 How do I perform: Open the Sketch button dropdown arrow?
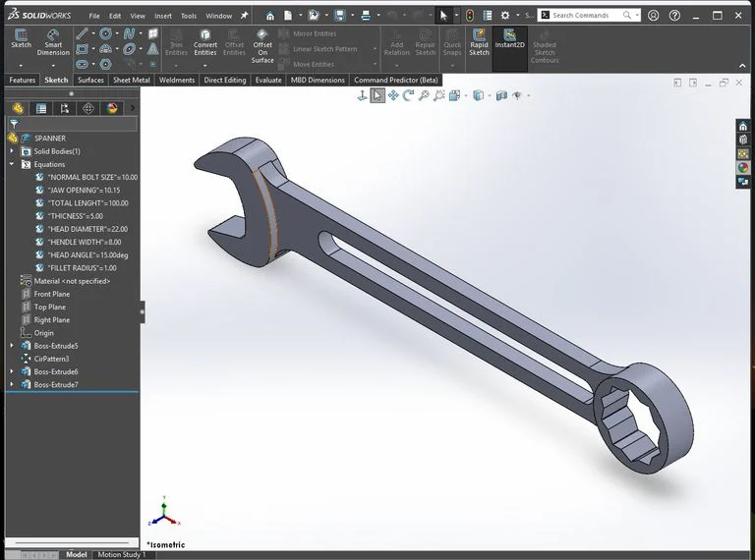[x=21, y=66]
